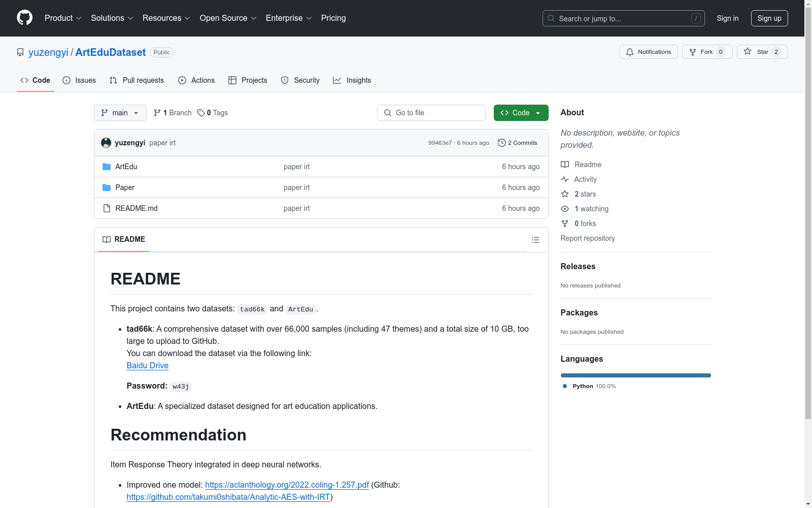Open the aclanthology coling paper link
812x508 pixels.
pos(287,485)
